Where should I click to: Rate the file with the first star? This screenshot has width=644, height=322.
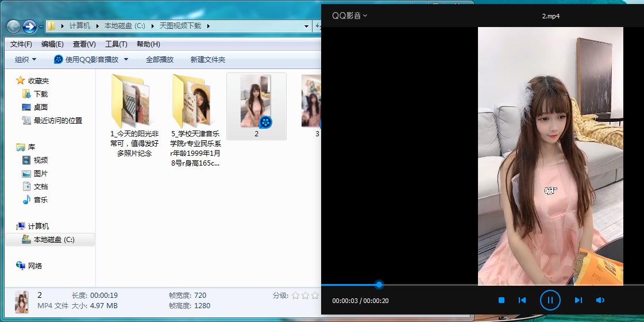coord(295,296)
